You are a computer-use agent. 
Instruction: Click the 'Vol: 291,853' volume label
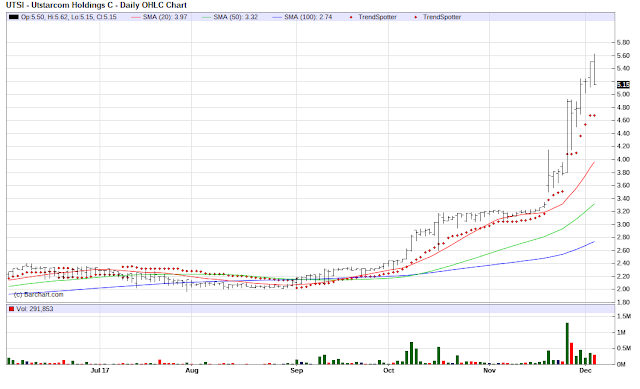[35, 309]
